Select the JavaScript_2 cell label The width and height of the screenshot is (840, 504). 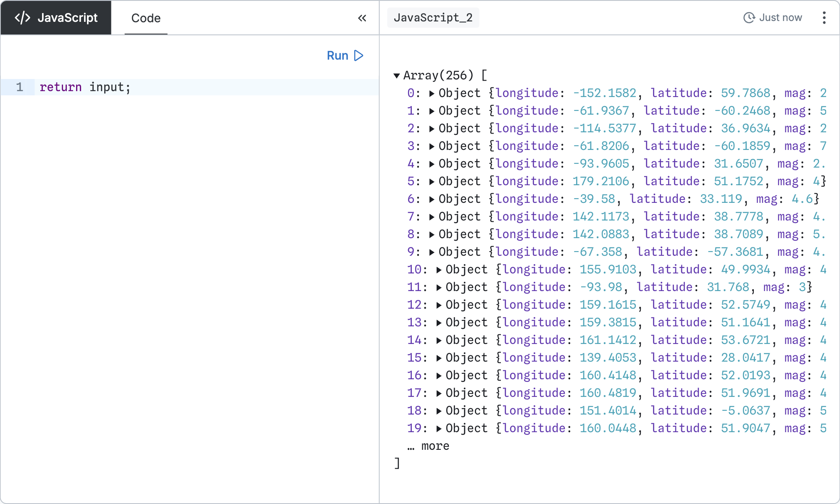(x=433, y=17)
